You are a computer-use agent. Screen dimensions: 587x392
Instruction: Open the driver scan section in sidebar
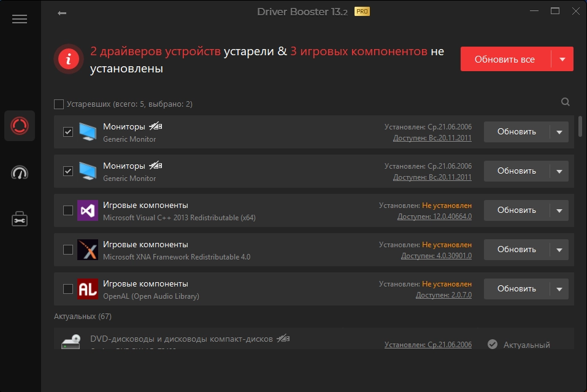click(20, 126)
